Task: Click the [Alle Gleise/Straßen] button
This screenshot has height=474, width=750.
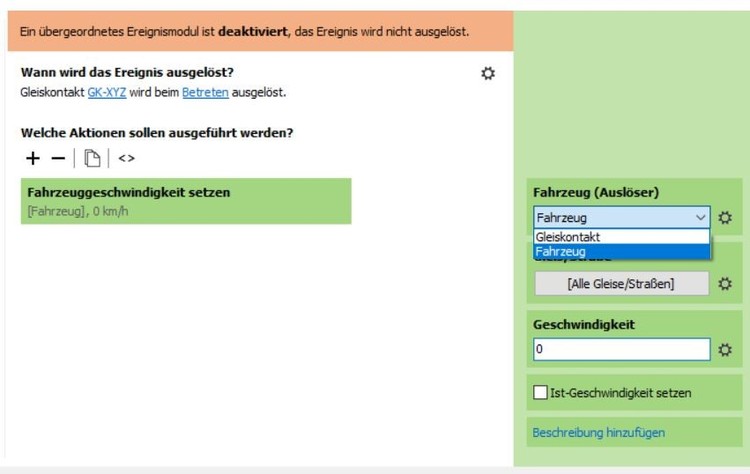Action: click(621, 284)
